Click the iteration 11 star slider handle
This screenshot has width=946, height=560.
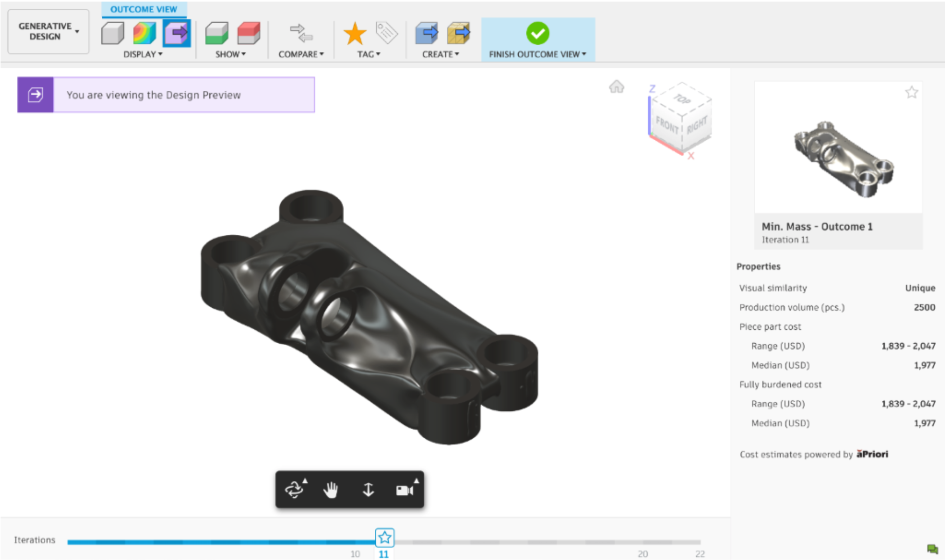click(x=385, y=538)
